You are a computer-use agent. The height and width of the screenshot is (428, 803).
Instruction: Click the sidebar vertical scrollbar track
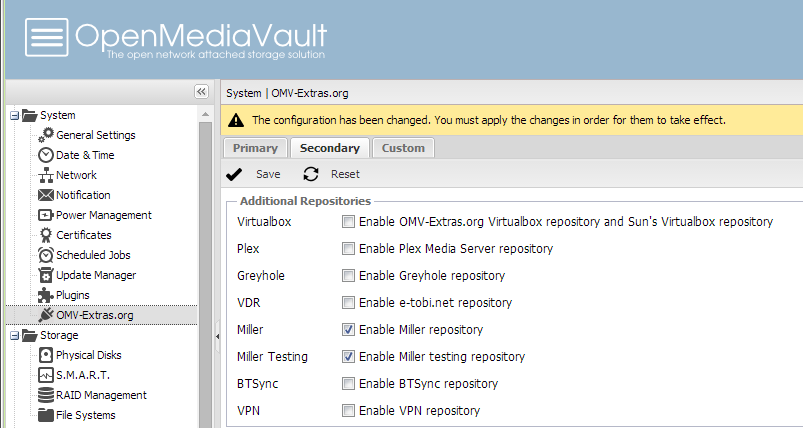tap(205, 275)
